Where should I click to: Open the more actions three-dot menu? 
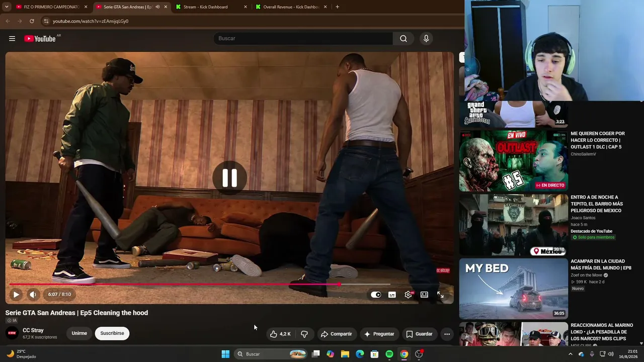point(447,334)
